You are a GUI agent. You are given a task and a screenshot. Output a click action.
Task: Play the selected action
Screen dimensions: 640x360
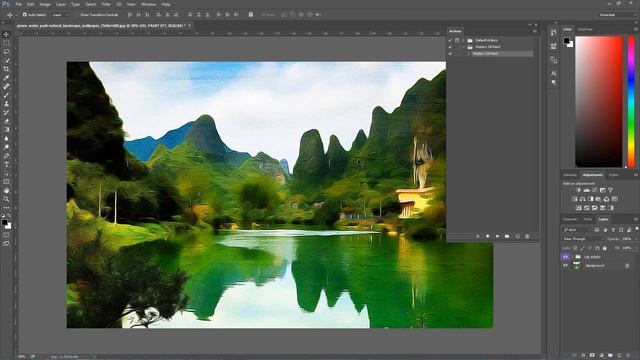tap(497, 236)
